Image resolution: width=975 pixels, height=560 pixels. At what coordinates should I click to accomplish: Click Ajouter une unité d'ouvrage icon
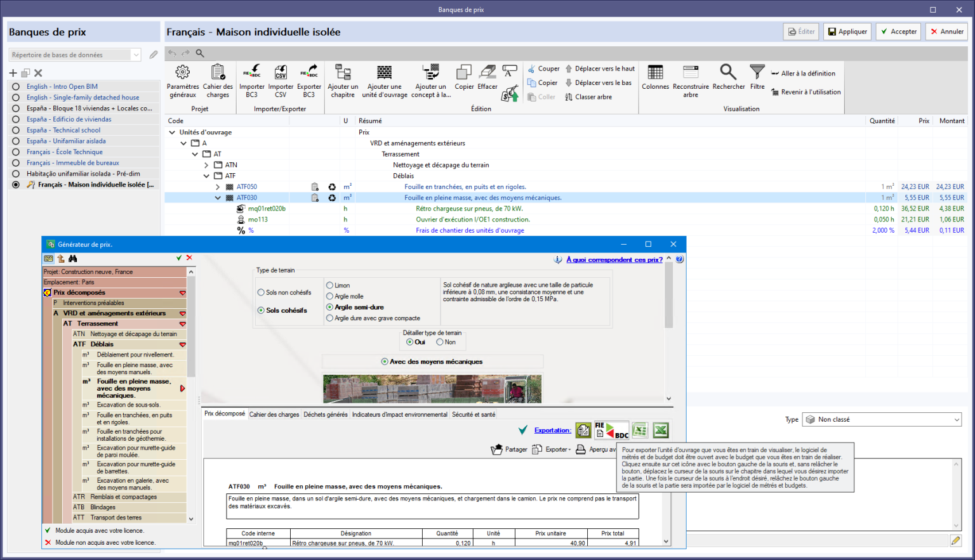pos(384,72)
